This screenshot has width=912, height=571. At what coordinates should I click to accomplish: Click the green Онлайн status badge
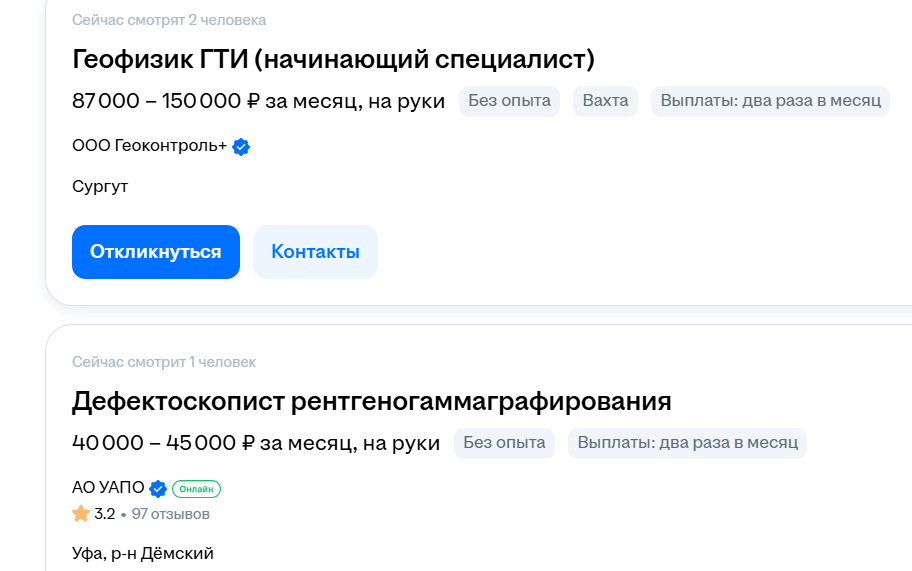[x=197, y=489]
